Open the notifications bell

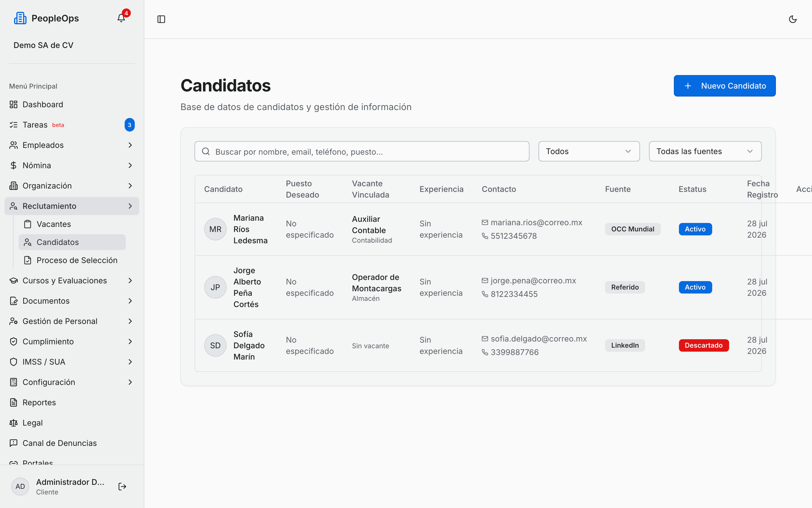point(121,18)
